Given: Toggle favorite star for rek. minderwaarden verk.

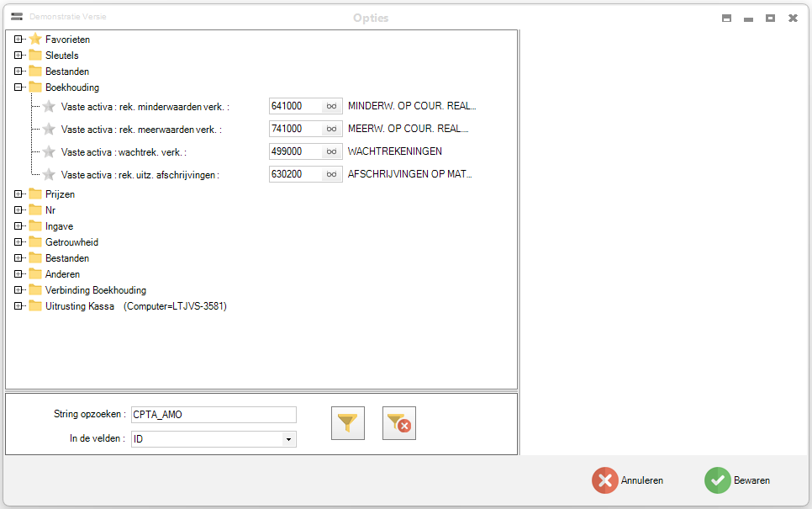Looking at the screenshot, I should (x=49, y=107).
